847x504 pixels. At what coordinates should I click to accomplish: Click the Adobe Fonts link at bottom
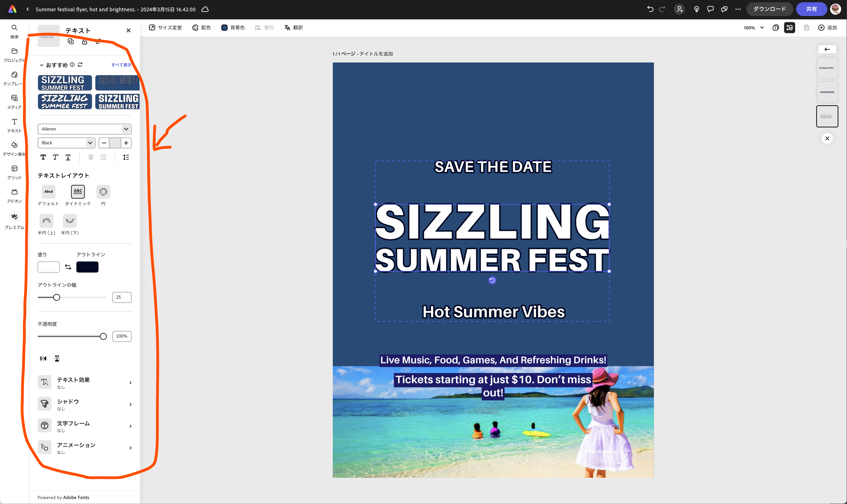[x=76, y=497]
